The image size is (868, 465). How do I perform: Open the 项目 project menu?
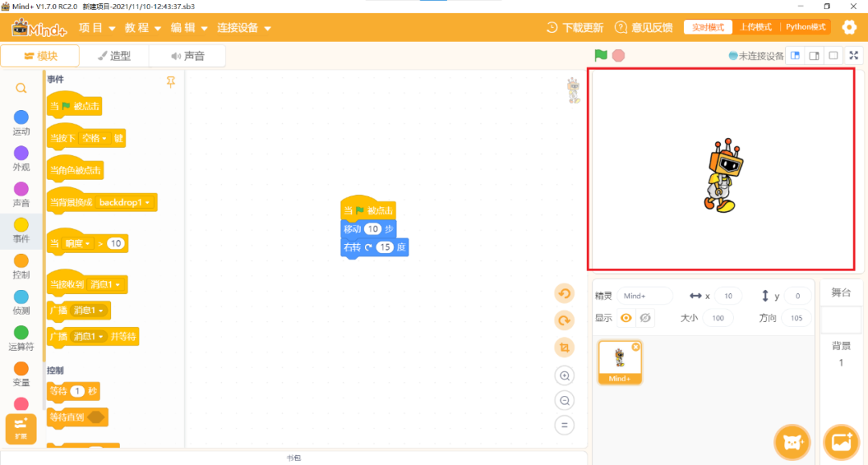click(97, 27)
